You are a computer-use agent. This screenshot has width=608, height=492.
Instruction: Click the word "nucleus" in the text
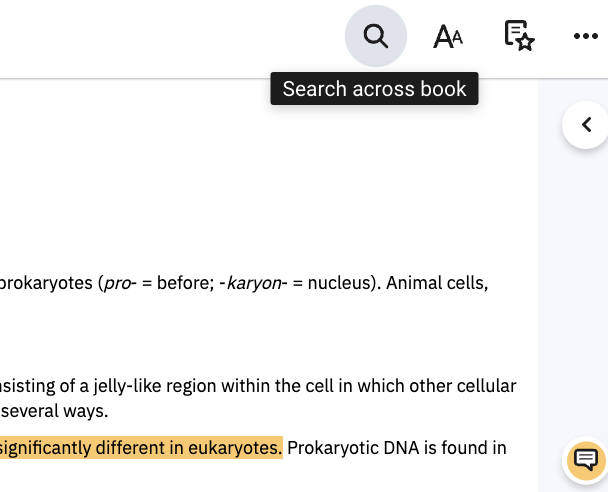point(339,283)
